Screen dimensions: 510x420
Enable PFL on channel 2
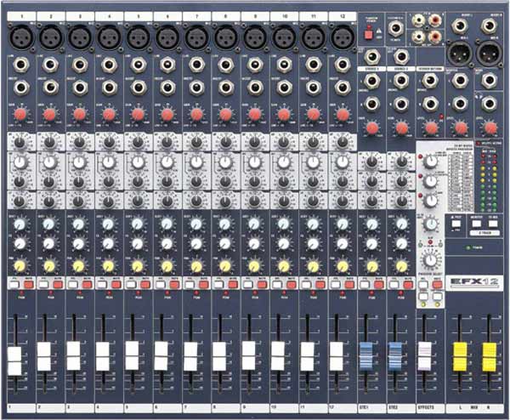[x=43, y=285]
